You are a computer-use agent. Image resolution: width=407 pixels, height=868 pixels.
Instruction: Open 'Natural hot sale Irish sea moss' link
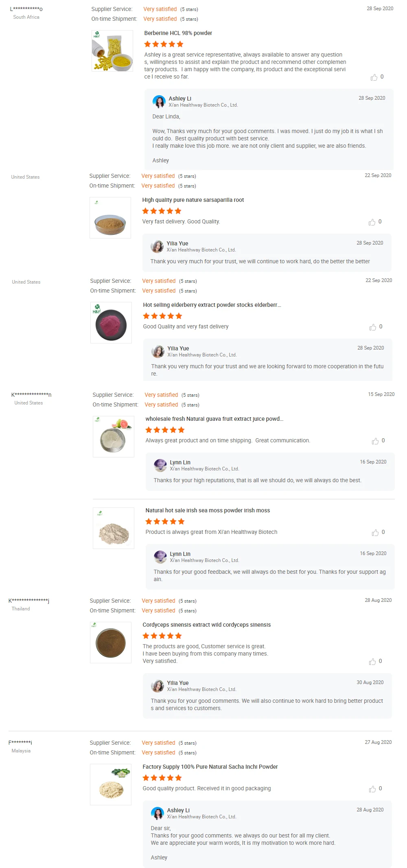coord(208,510)
